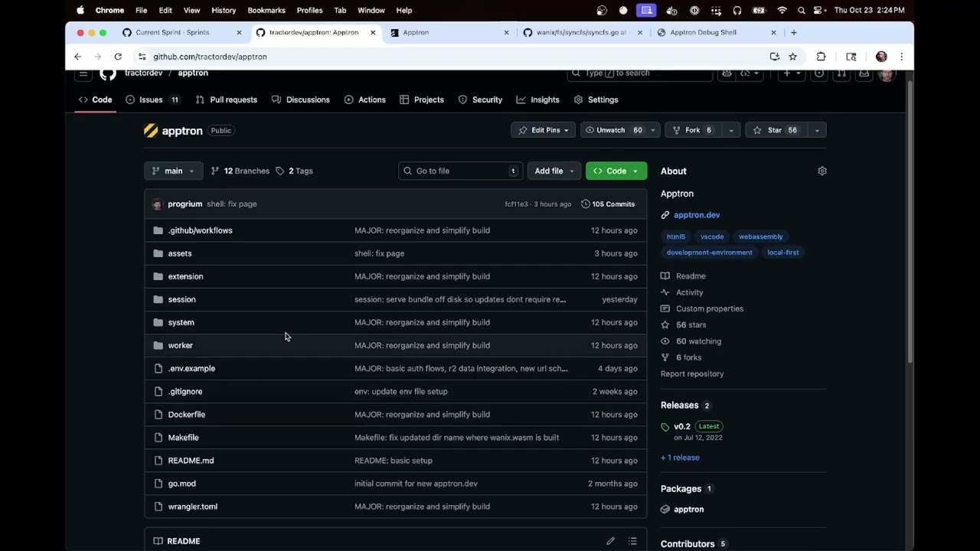Open the "README: basic setup" commit message
Viewport: 980px width, 551px height.
point(394,461)
